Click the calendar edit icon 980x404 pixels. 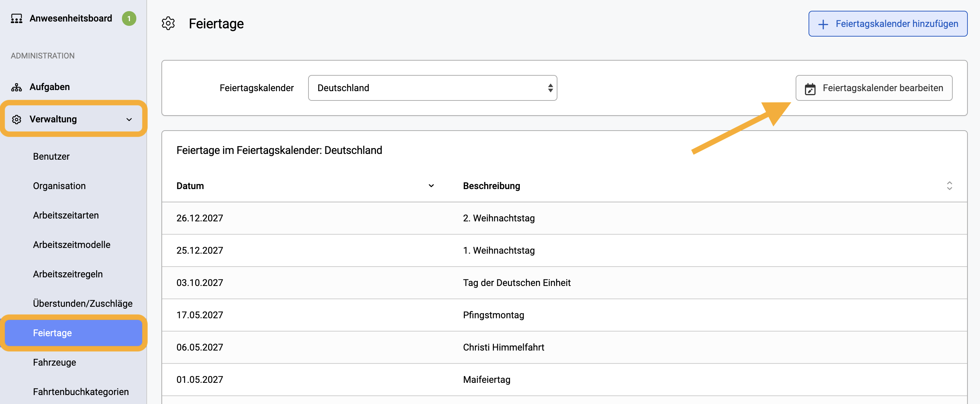(810, 89)
